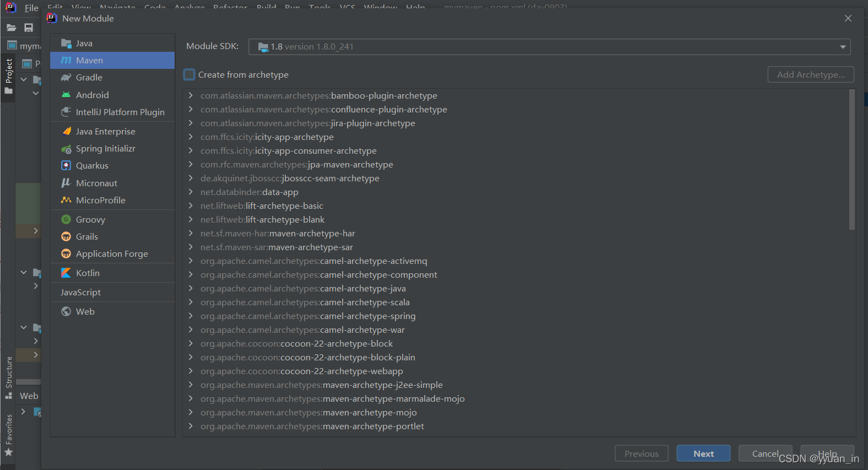Screen dimensions: 868x470
Task: Select cocoon-22-archetype-block-plain row
Action: [x=517, y=357]
